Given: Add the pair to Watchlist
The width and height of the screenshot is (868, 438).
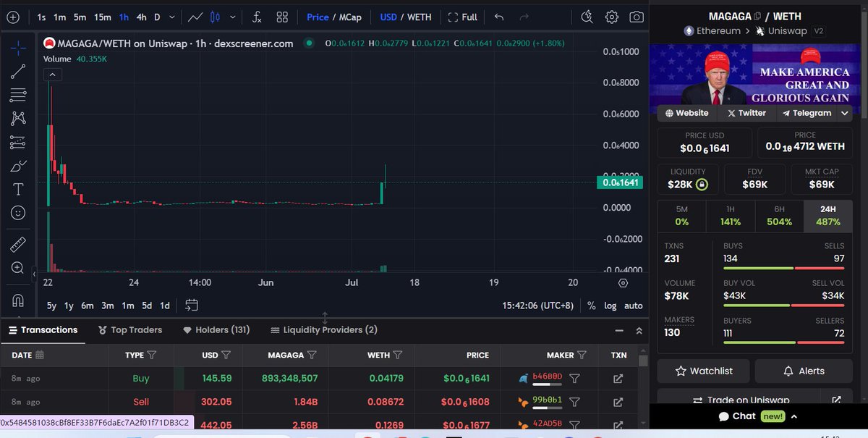Looking at the screenshot, I should (x=704, y=371).
